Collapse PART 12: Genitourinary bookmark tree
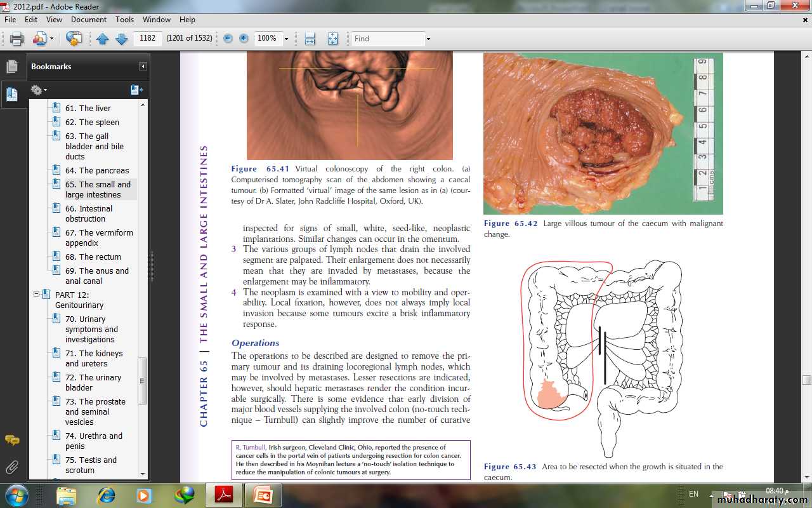812x508 pixels. (37, 295)
